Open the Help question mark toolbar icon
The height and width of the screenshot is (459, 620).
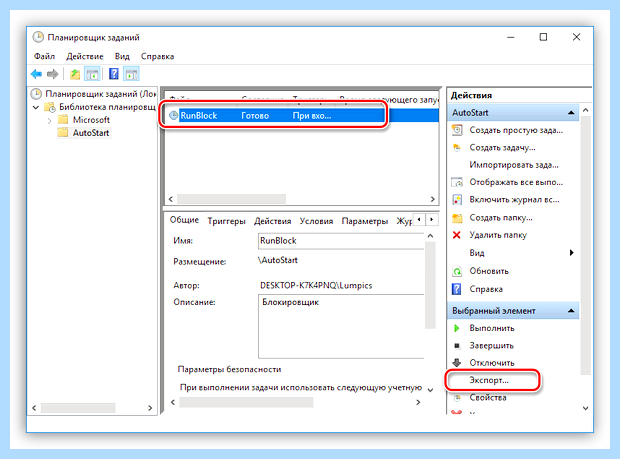pyautogui.click(x=114, y=74)
